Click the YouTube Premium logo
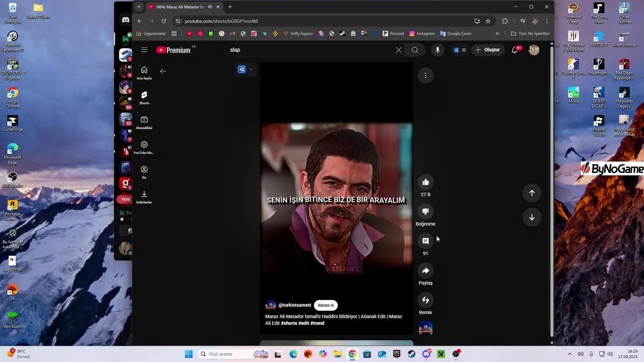The width and height of the screenshot is (644, 362). point(174,50)
